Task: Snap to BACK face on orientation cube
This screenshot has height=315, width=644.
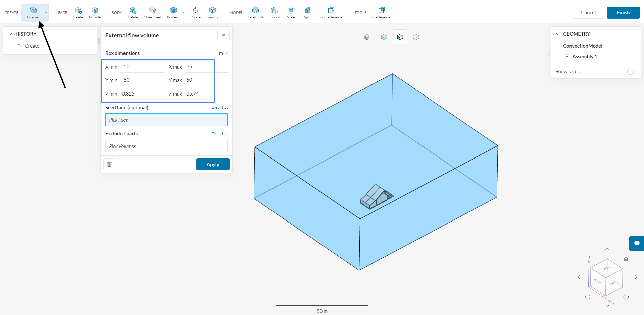Action: point(614,282)
